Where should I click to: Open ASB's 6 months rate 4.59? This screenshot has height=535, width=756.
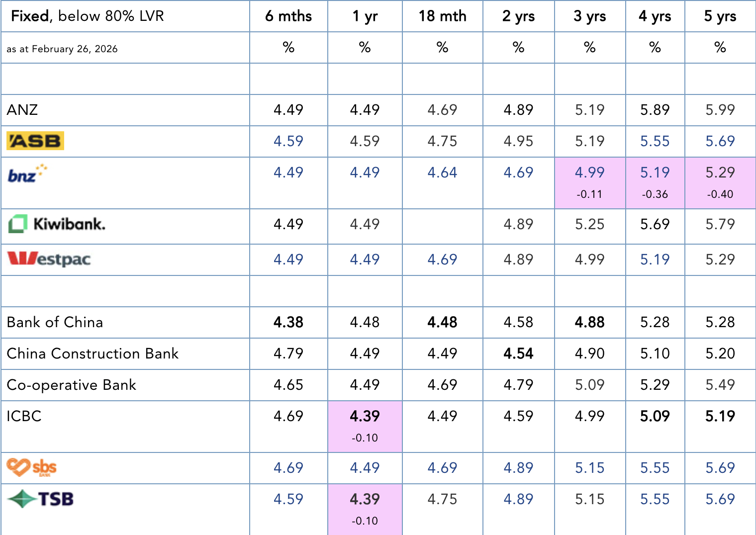[288, 141]
